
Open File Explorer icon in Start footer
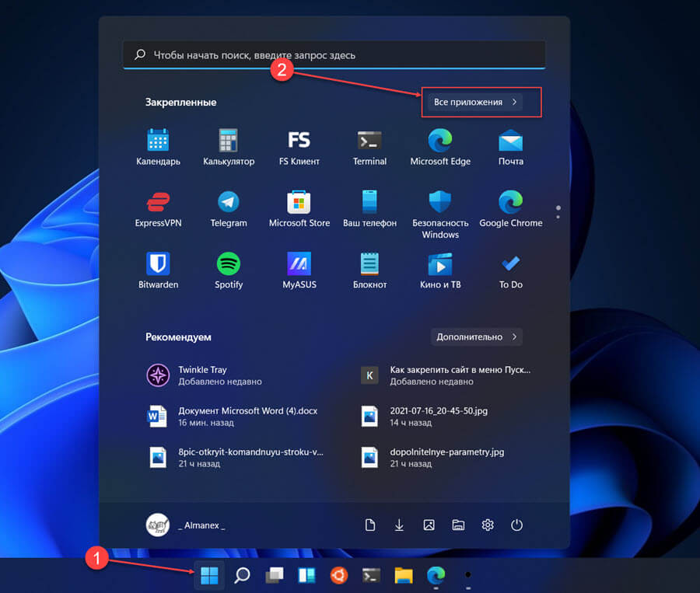coord(458,525)
